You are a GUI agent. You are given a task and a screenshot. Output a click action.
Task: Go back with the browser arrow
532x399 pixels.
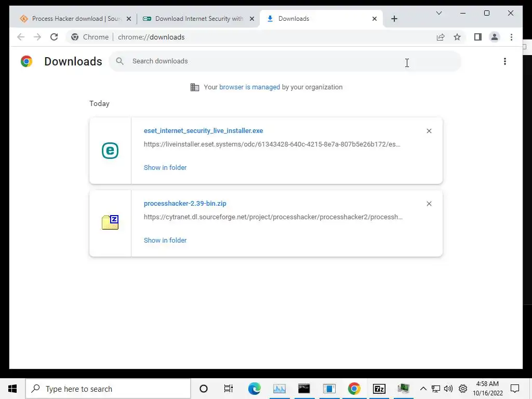pos(21,37)
